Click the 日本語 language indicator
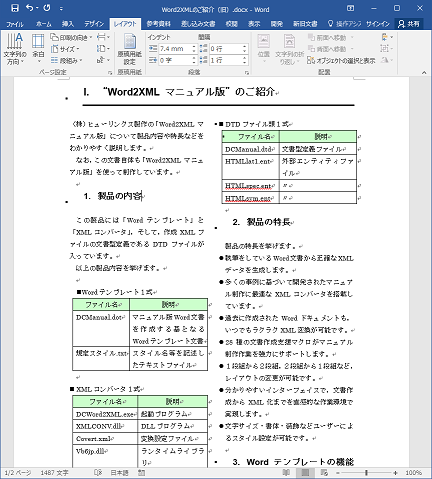The height and width of the screenshot is (479, 432). pos(119,473)
